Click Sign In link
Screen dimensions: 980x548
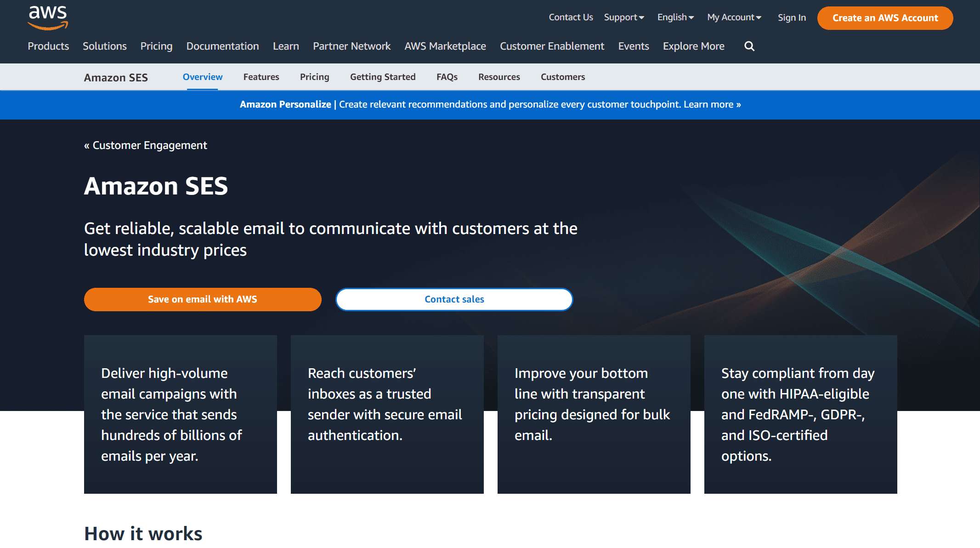[x=792, y=18]
